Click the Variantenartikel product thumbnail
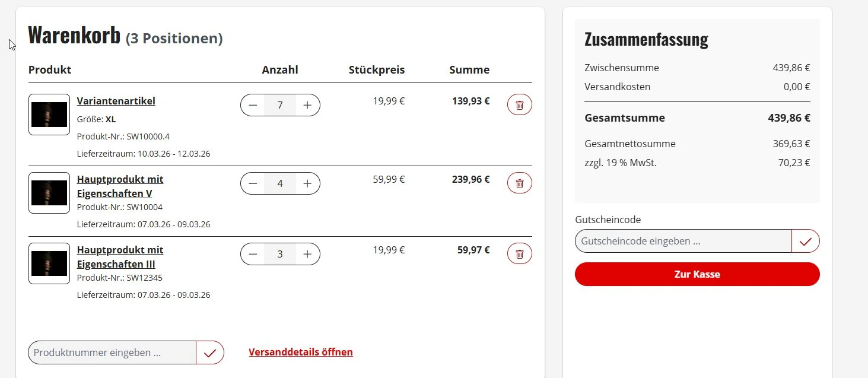 (x=49, y=114)
